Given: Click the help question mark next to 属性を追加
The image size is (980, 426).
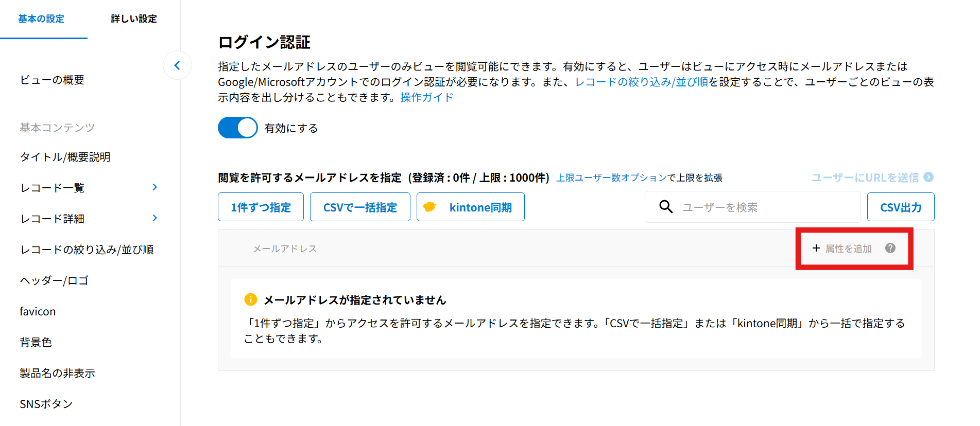Looking at the screenshot, I should (x=890, y=248).
